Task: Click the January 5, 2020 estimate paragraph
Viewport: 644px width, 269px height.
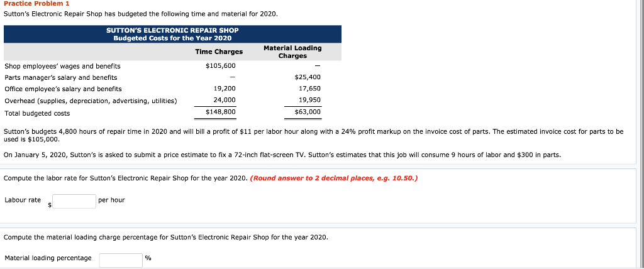Action: (282, 155)
